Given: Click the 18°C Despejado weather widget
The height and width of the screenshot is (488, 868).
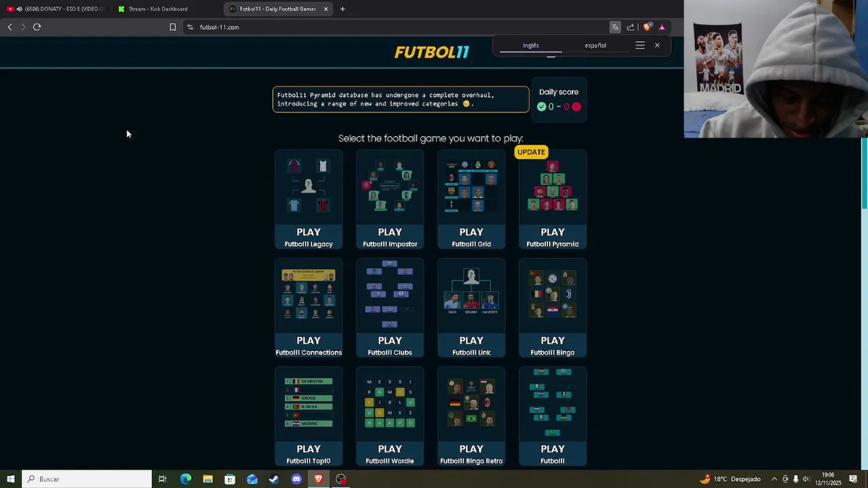Looking at the screenshot, I should coord(730,479).
